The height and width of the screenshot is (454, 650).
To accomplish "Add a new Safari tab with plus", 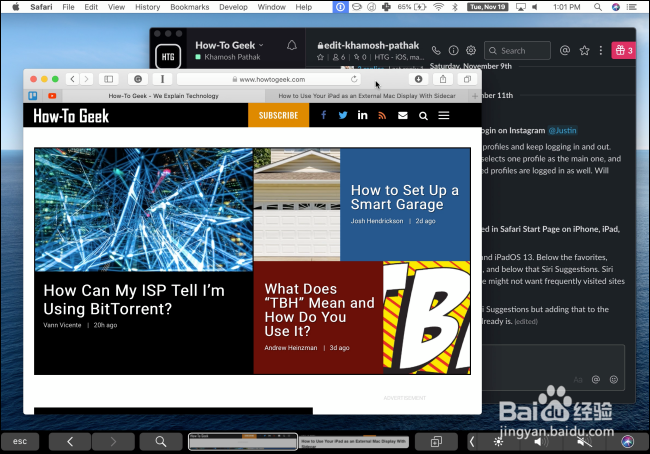I will point(475,96).
